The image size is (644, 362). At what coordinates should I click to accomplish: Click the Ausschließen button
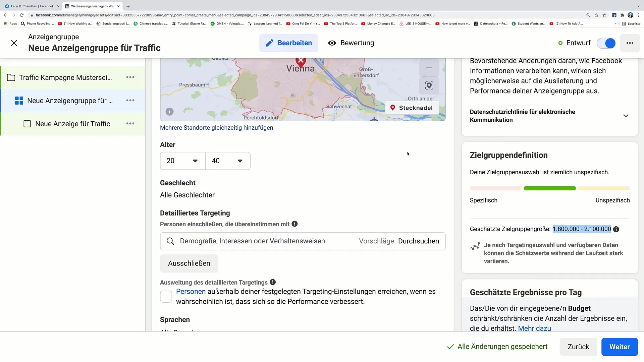(x=189, y=263)
